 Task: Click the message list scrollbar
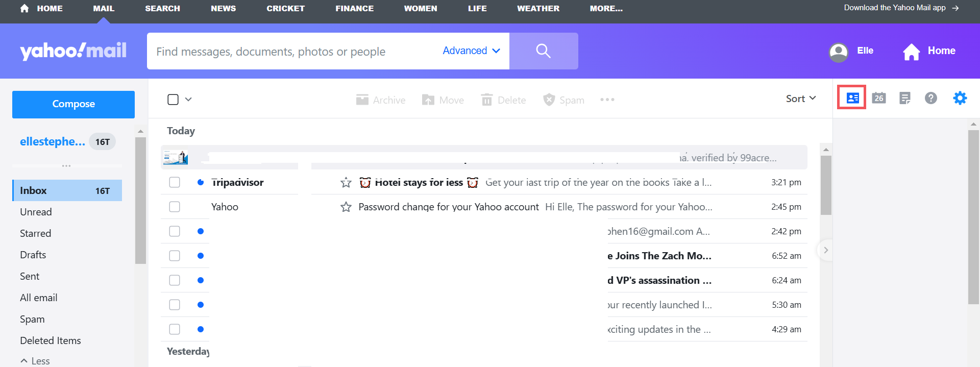click(826, 185)
